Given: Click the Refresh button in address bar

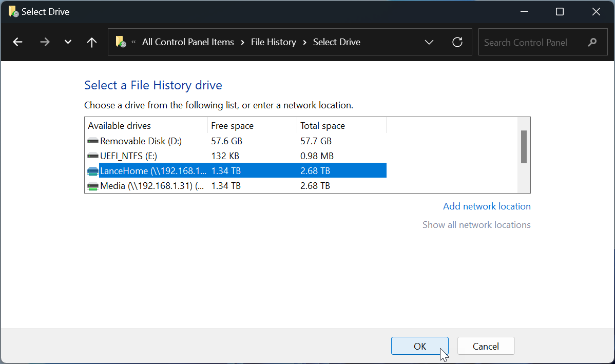Looking at the screenshot, I should coord(457,42).
